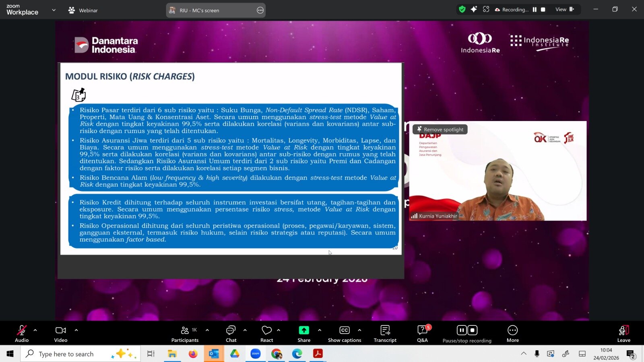Viewport: 644px width, 362px height.
Task: Open the Q&A panel
Action: (422, 333)
